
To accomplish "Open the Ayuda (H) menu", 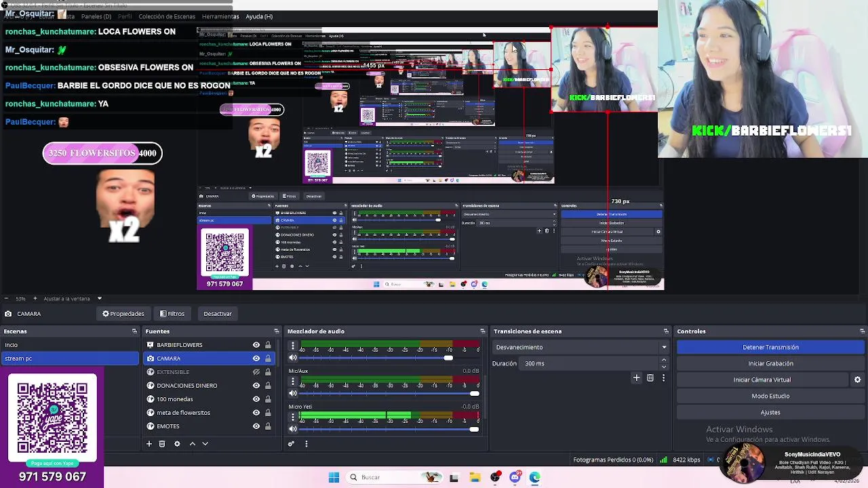I will pyautogui.click(x=259, y=16).
